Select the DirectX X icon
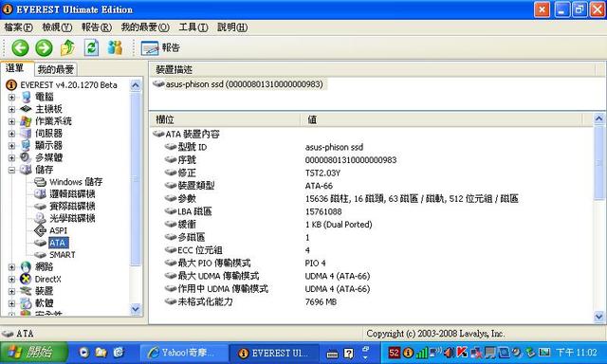Image resolution: width=607 pixels, height=364 pixels. [x=26, y=279]
